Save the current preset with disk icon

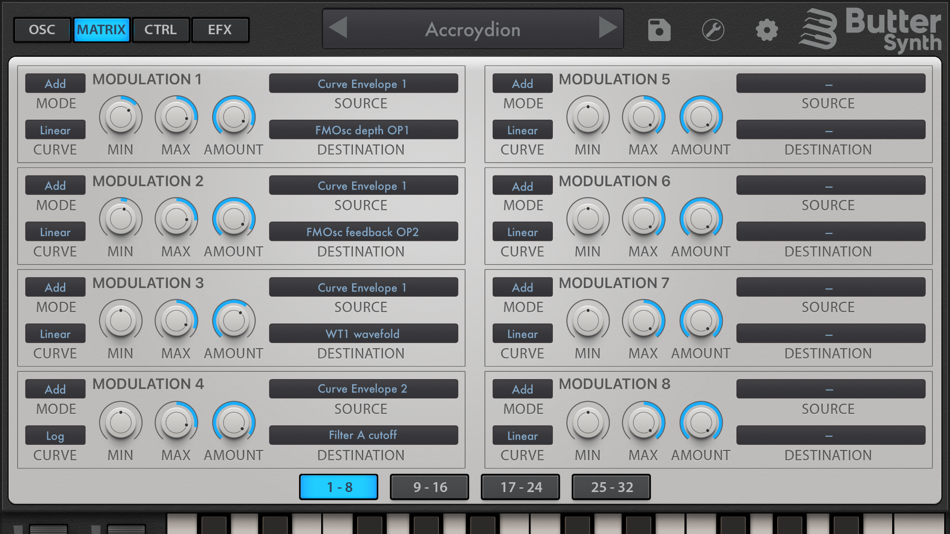click(659, 29)
